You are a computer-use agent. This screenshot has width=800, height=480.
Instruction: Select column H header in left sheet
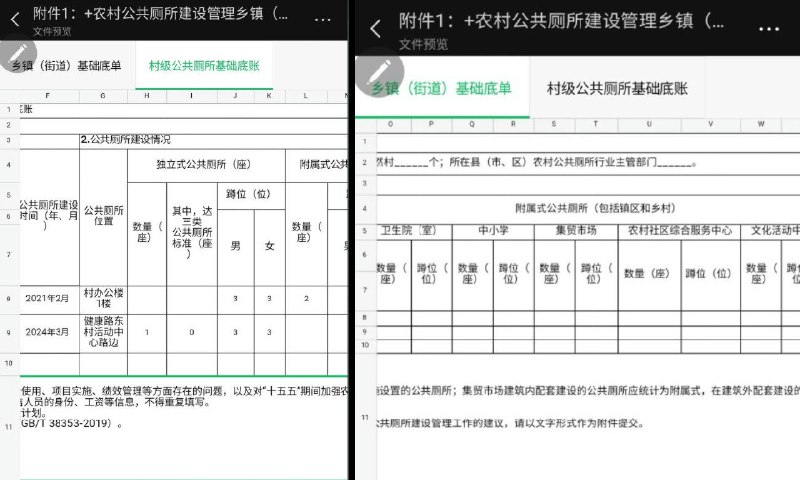[x=147, y=96]
